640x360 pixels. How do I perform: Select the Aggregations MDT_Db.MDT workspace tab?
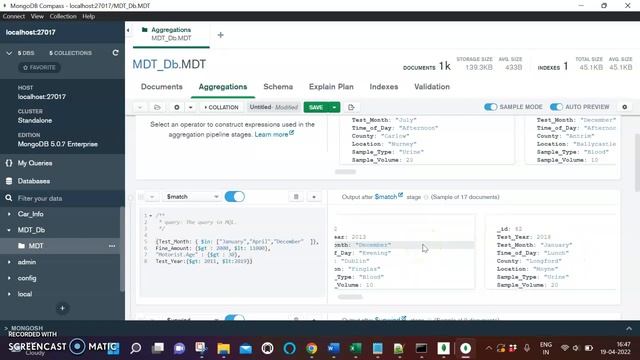[x=171, y=34]
